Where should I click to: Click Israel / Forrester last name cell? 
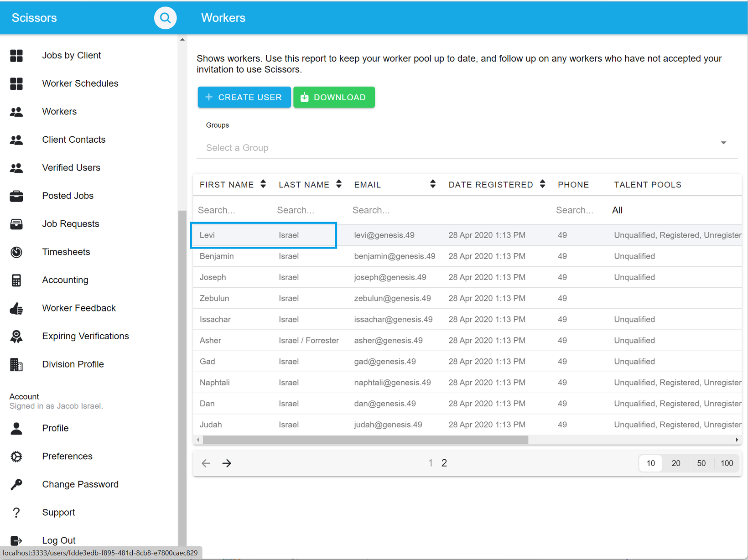(x=309, y=340)
